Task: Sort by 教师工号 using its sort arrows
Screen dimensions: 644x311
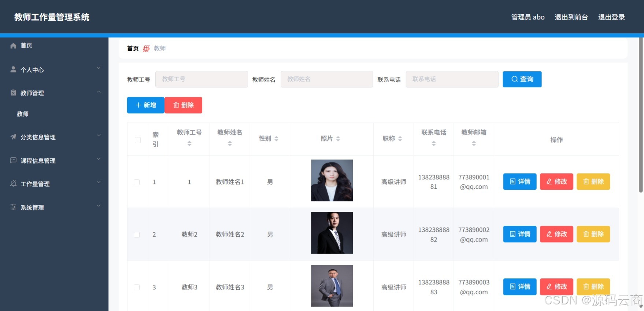Action: click(189, 143)
